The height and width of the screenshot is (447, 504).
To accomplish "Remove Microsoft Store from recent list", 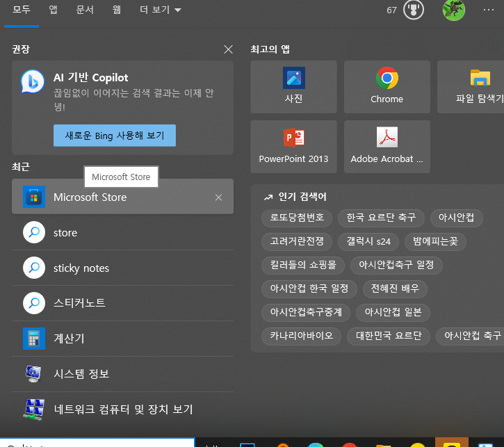I will 218,197.
